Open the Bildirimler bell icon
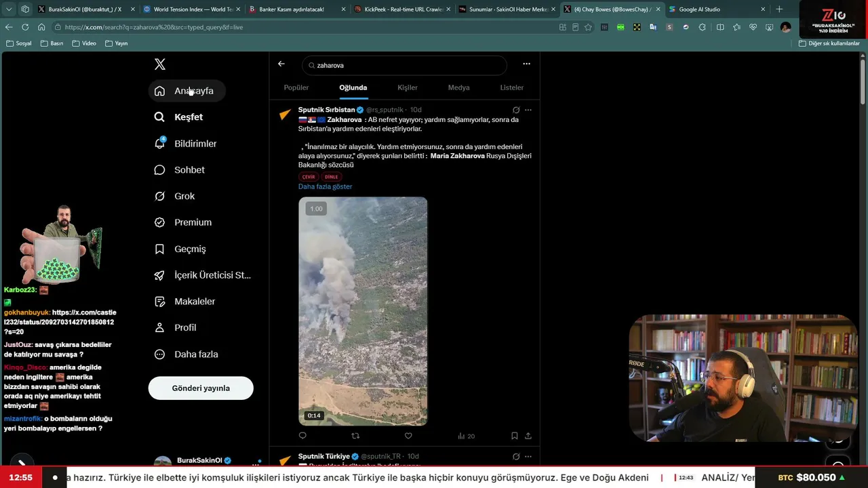Screen dimensions: 868x488 coord(159,144)
